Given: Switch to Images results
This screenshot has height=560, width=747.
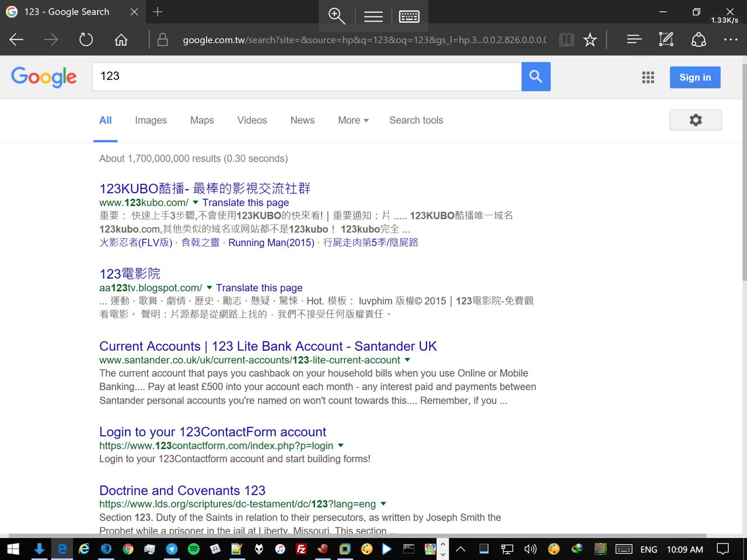Looking at the screenshot, I should tap(151, 120).
